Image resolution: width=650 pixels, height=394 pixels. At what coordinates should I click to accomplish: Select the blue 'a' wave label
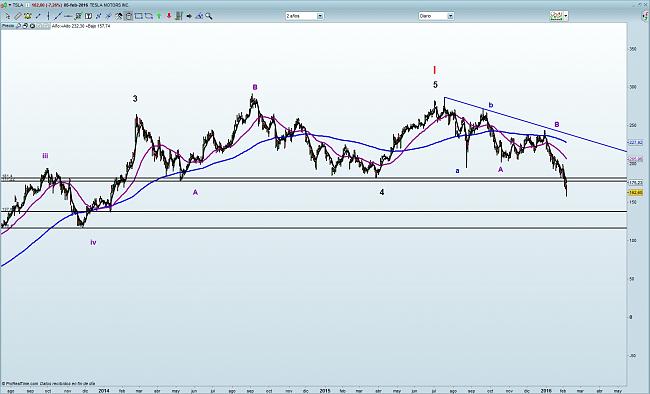[457, 171]
